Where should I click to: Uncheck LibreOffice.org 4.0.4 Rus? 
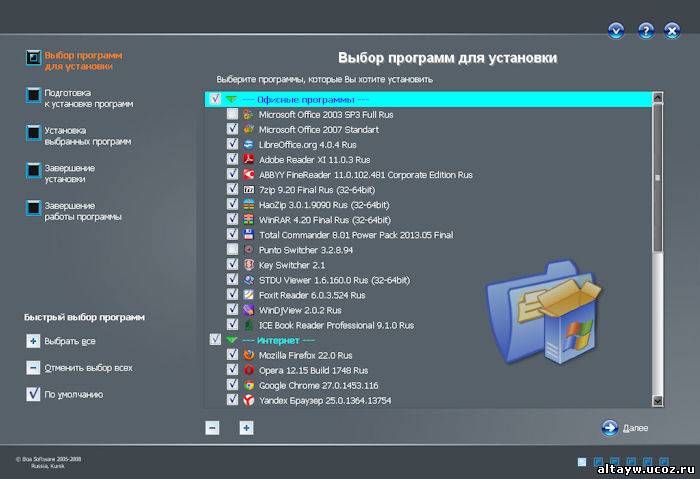pyautogui.click(x=232, y=144)
